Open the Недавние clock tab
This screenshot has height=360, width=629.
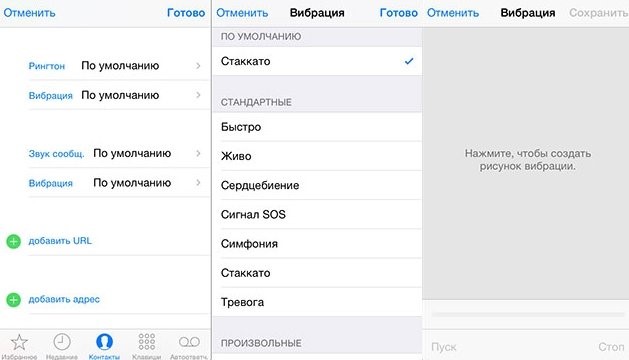point(62,346)
